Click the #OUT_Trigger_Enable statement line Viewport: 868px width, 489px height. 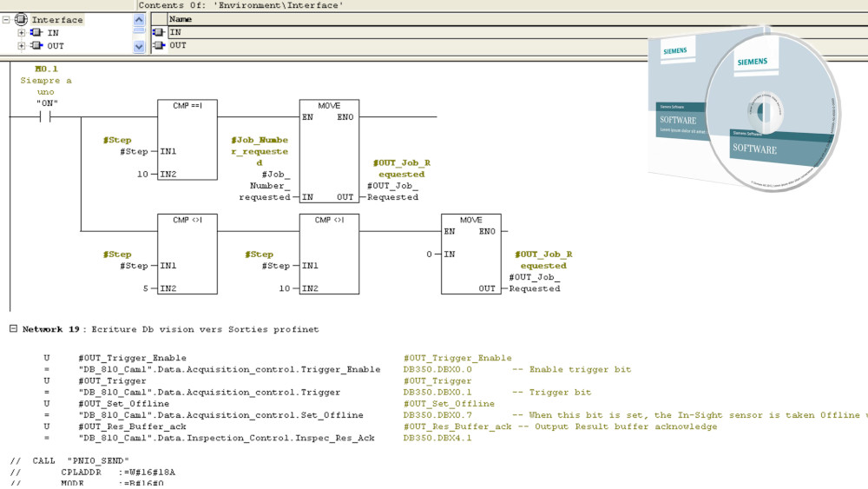pyautogui.click(x=132, y=358)
